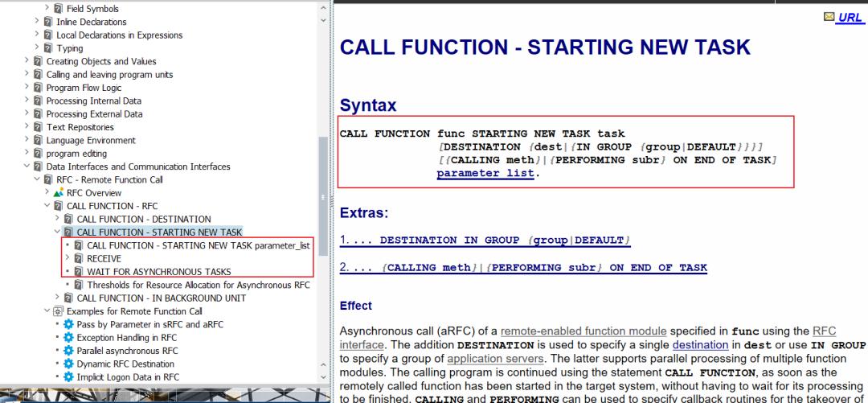Click the CALL FUNCTION - DESTINATION document icon
This screenshot has width=868, height=403.
point(68,219)
